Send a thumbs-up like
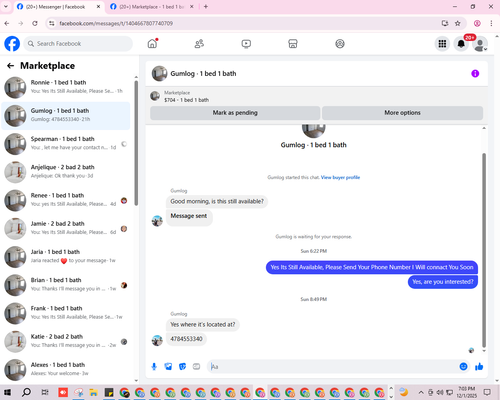Viewport: 500px width, 400px height. 479,367
